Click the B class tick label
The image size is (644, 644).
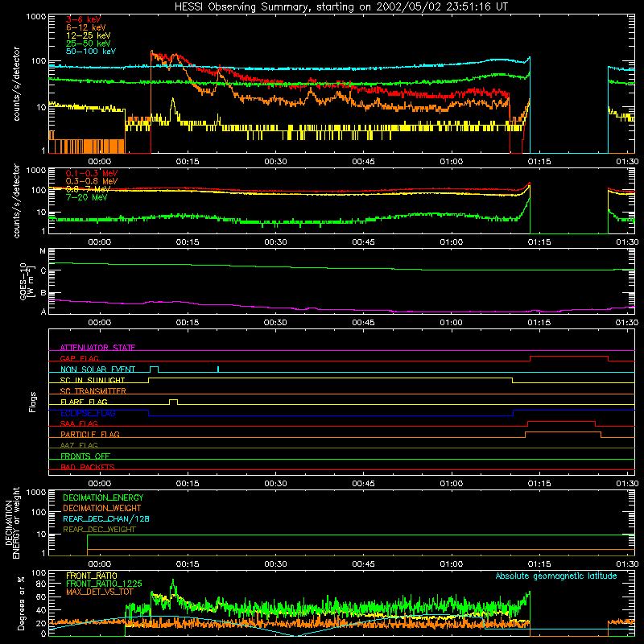[43, 293]
